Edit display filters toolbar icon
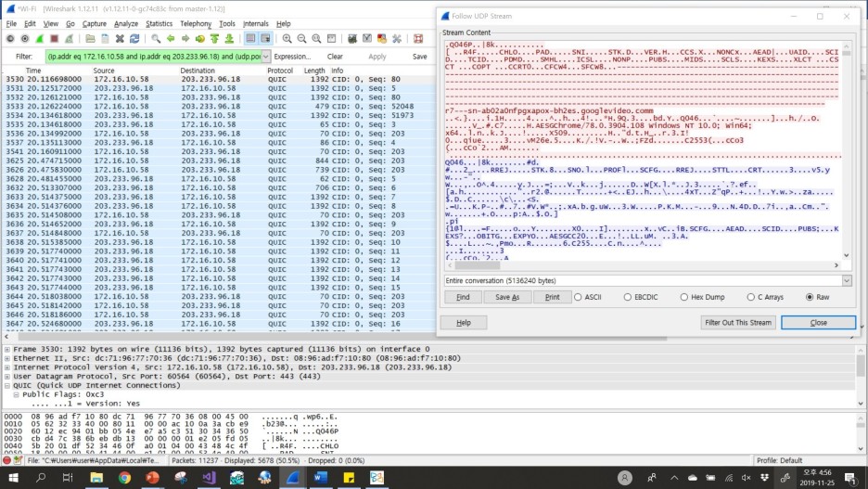 pos(367,39)
